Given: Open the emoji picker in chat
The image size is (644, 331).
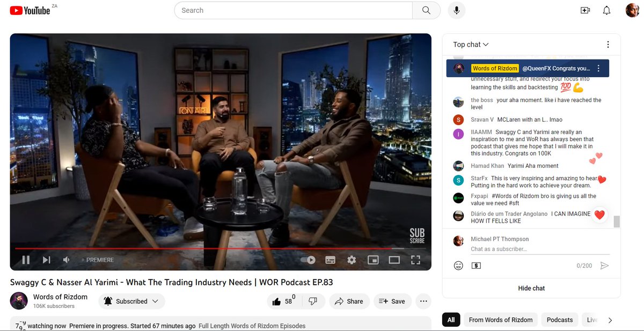Looking at the screenshot, I should [458, 266].
